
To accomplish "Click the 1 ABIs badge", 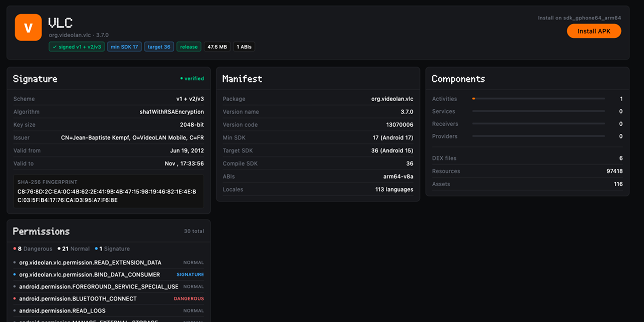I will 244,47.
